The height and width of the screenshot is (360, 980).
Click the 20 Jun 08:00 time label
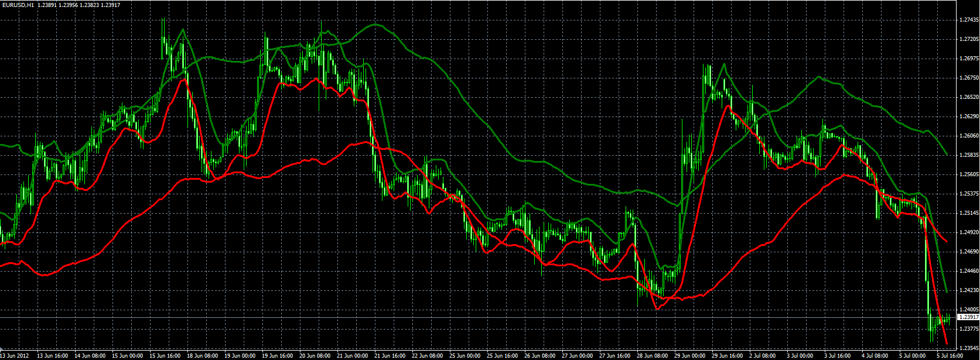[315, 356]
